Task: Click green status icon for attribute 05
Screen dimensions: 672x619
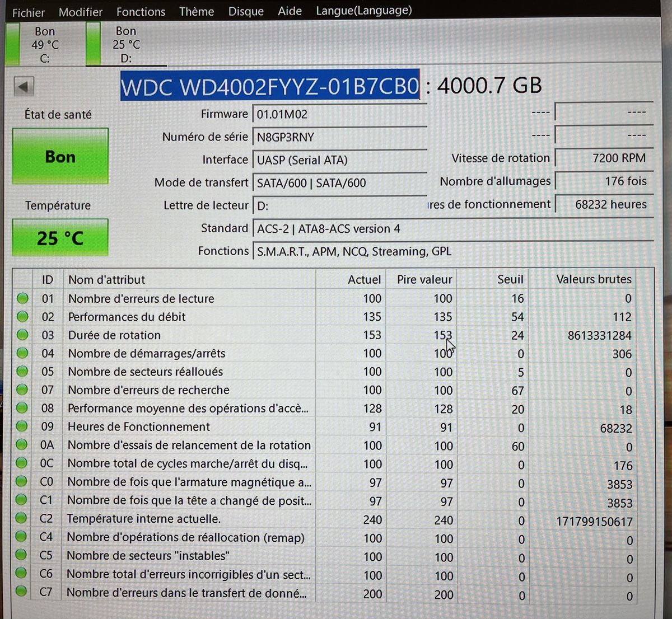Action: [22, 371]
